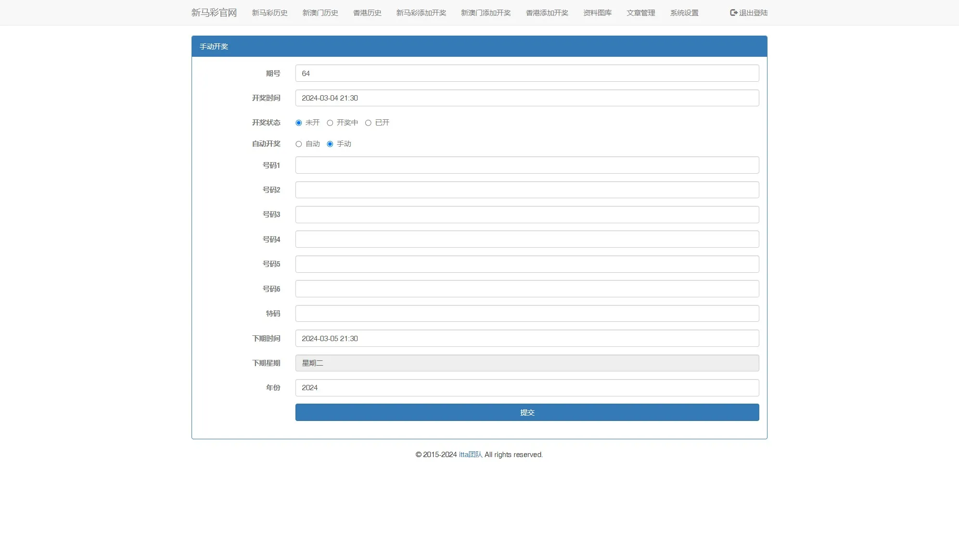Go to 新澳门历史 in navbar
The width and height of the screenshot is (959, 560).
click(320, 13)
